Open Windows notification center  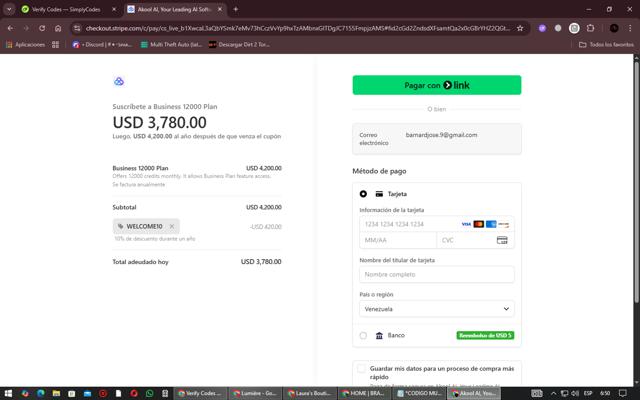[622, 393]
